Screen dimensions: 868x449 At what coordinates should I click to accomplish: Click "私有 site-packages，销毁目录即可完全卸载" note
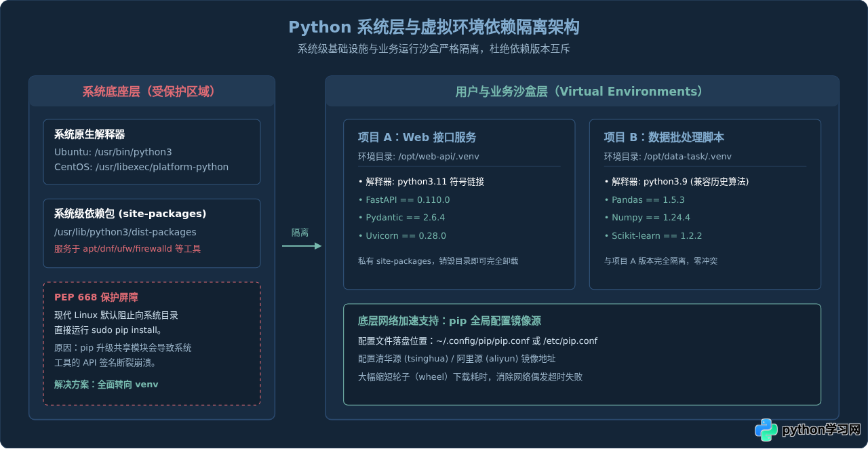(438, 260)
